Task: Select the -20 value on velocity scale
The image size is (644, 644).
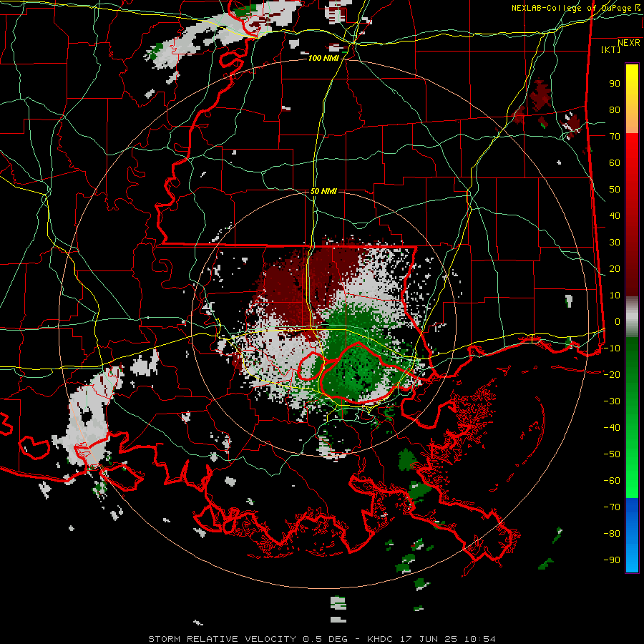Action: 612,375
